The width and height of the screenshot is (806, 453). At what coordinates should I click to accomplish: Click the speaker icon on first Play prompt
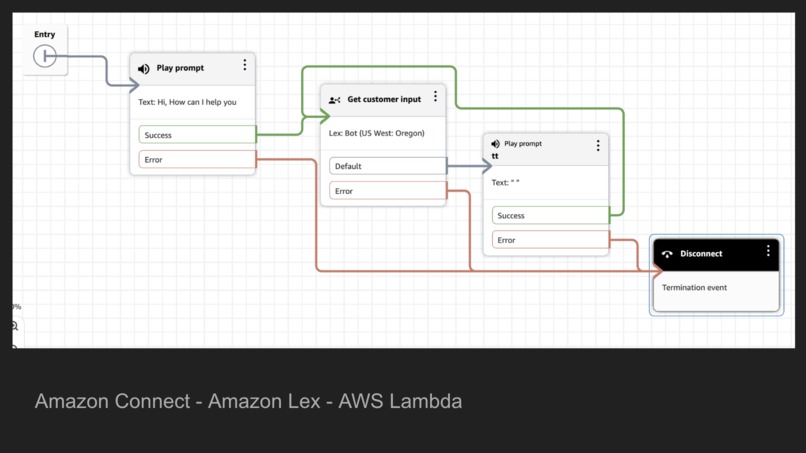[x=143, y=68]
